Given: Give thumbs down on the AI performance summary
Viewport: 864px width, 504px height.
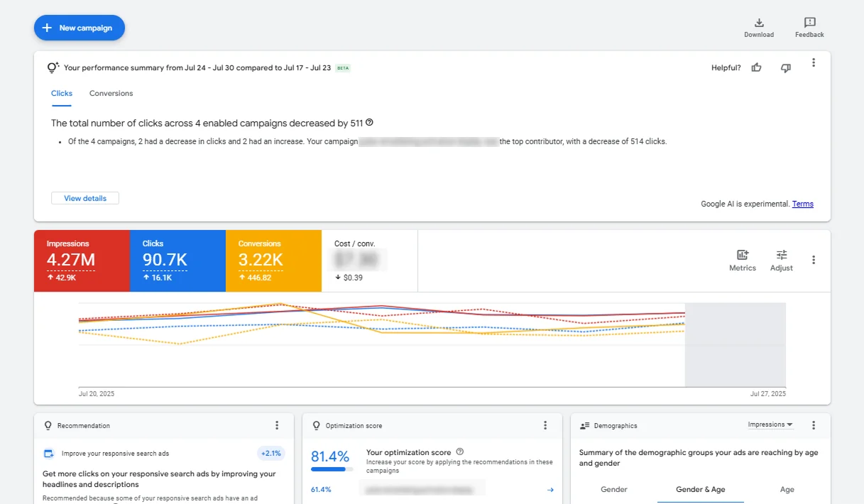Looking at the screenshot, I should click(x=785, y=67).
